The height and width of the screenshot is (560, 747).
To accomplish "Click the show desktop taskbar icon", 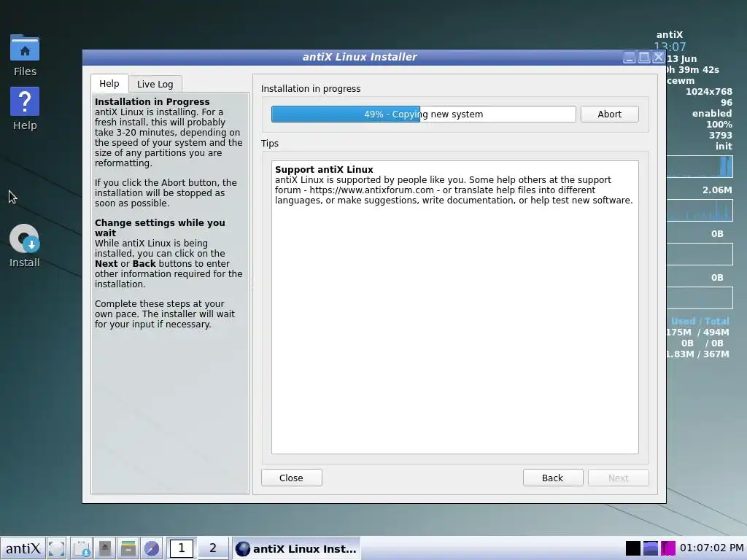I will point(57,548).
